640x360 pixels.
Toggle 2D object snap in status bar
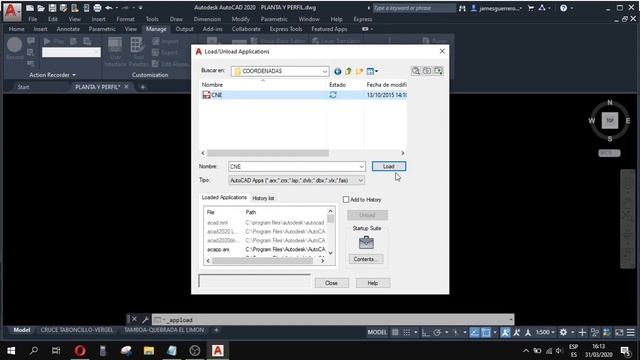tap(486, 332)
